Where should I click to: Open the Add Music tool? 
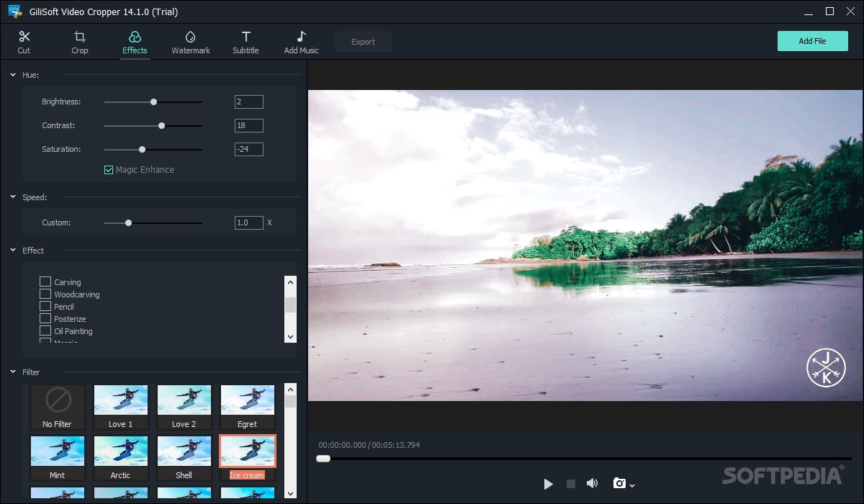click(x=300, y=41)
